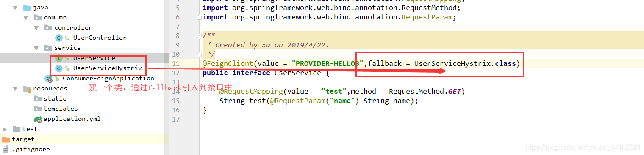The height and width of the screenshot is (155, 644).
Task: Select the templates folder
Action: point(61,109)
